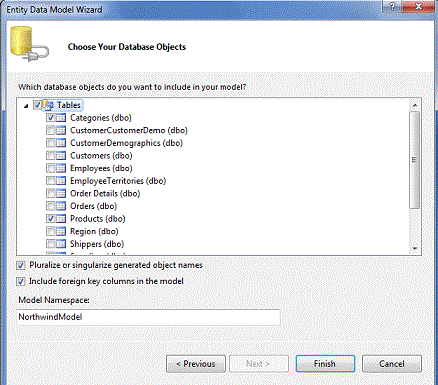Image resolution: width=438 pixels, height=385 pixels.
Task: Check the Region (dbo) checkbox
Action: 51,232
